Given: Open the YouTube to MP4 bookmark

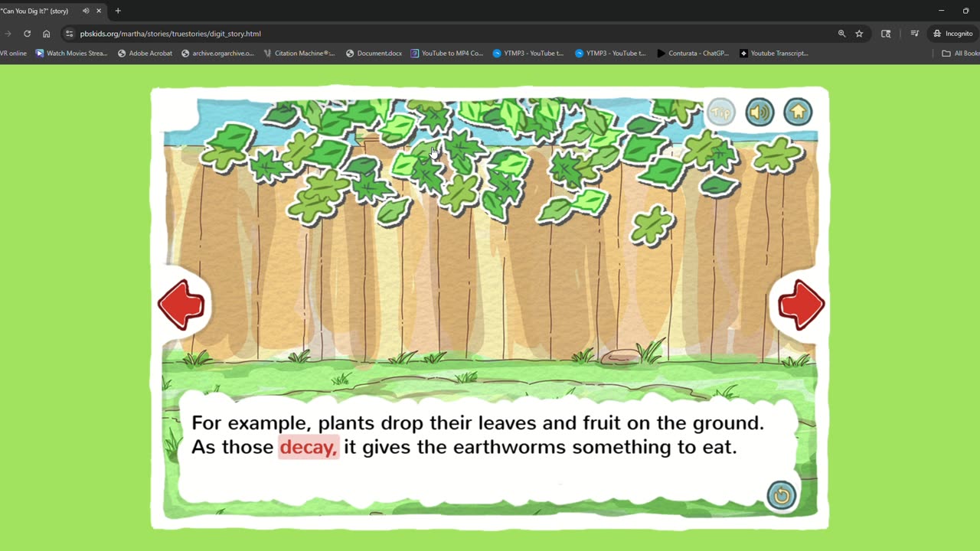Looking at the screenshot, I should [446, 54].
